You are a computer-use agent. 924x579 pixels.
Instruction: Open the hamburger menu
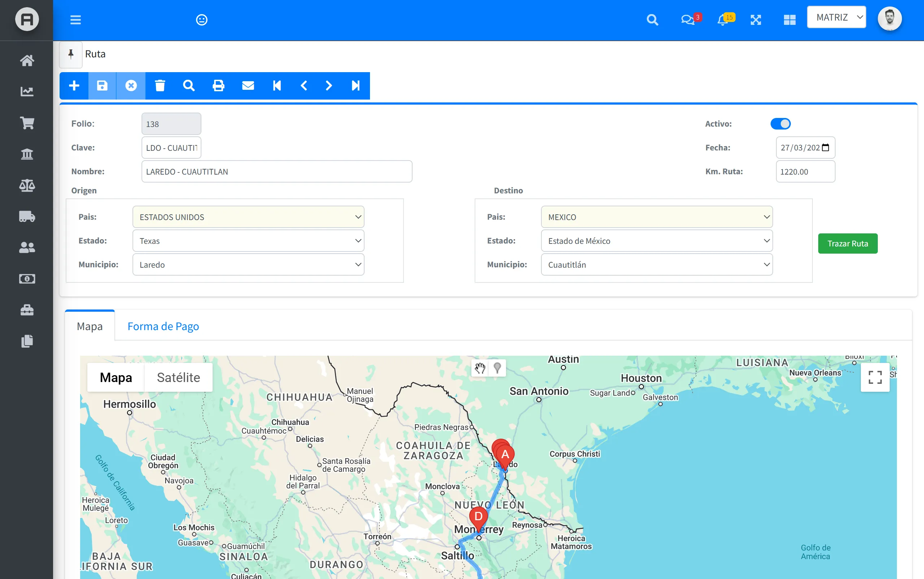[x=75, y=19]
